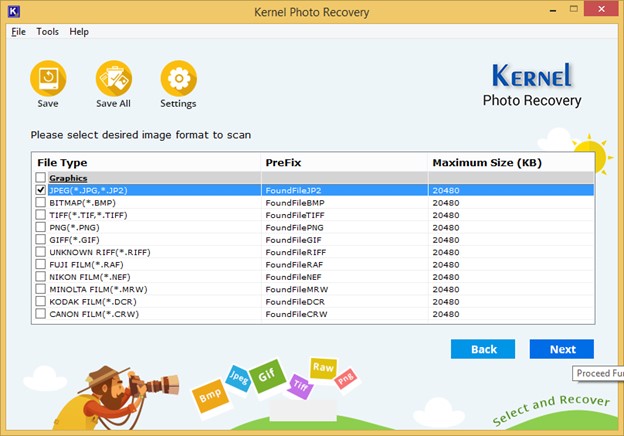Tick the FUJI FILM(*.RAF) checkbox
Viewport: 624px width, 436px height.
41,264
